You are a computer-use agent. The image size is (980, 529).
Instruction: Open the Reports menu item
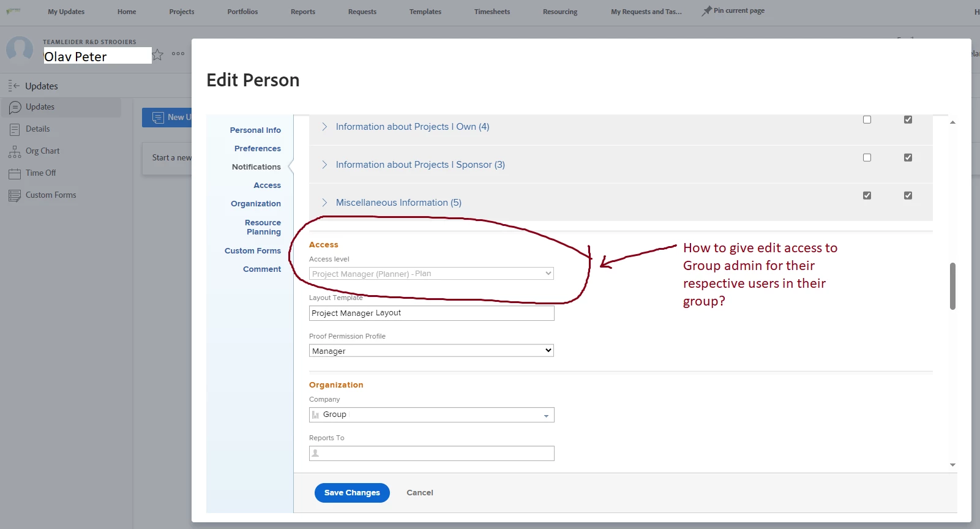click(x=303, y=12)
